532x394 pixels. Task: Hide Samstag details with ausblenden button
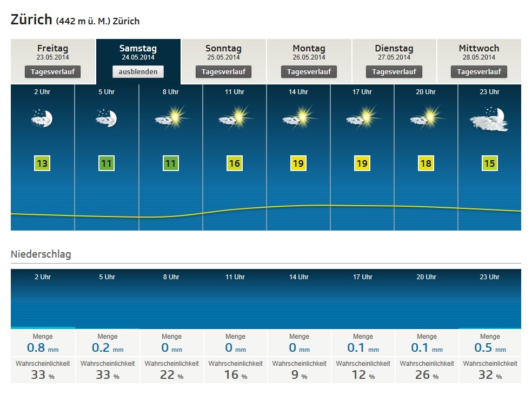[138, 71]
